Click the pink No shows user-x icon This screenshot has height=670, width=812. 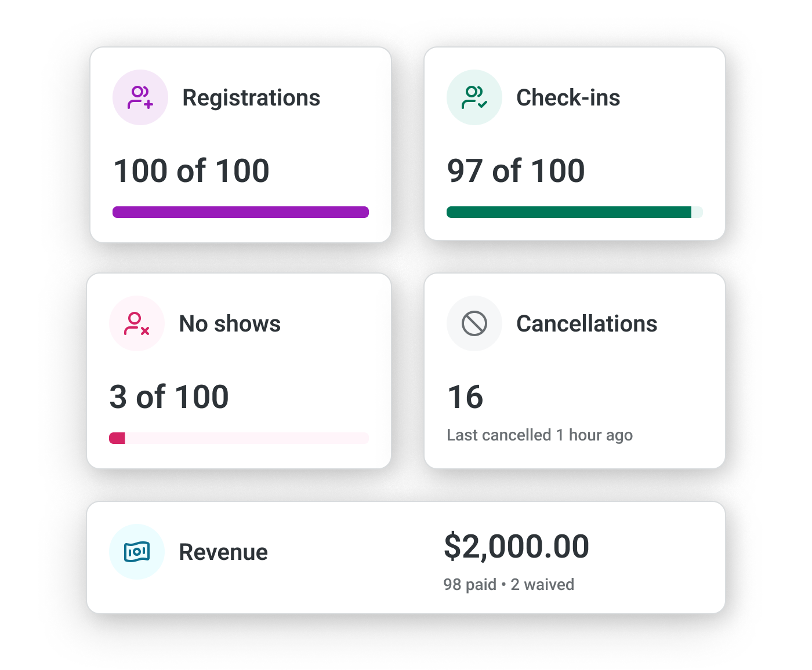click(137, 323)
